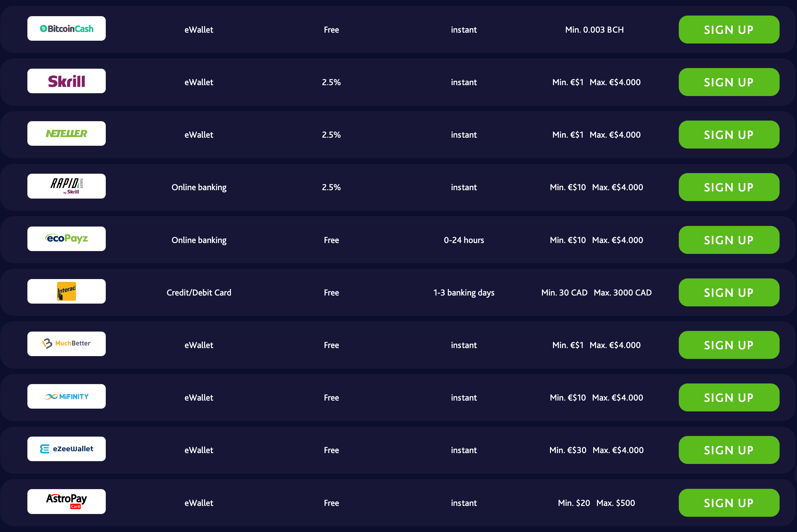Click Sign Up in the Neteller row
Image resolution: width=797 pixels, height=532 pixels.
(x=729, y=135)
